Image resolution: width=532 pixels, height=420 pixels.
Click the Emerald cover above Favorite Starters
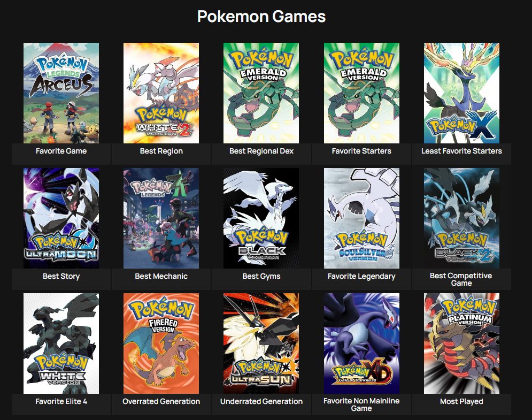(361, 93)
